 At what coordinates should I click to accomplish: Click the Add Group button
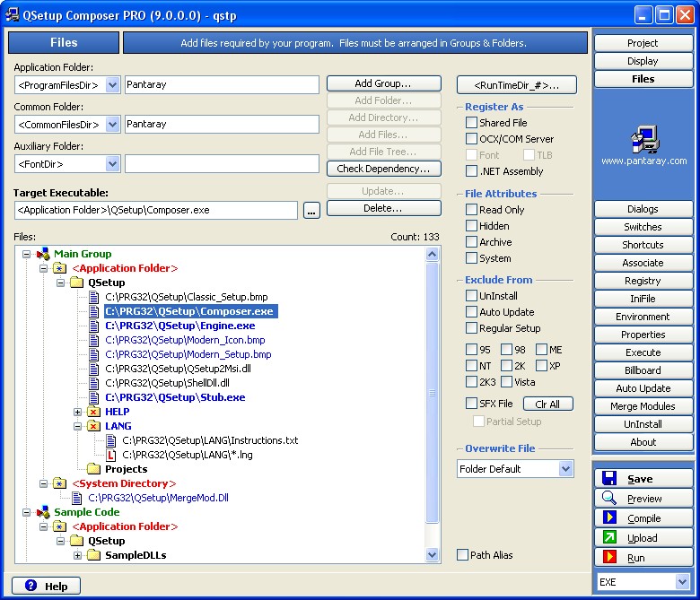(x=384, y=83)
